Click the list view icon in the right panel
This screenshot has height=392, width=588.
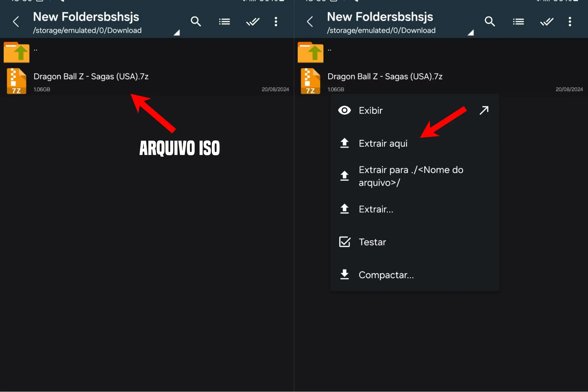click(x=518, y=21)
